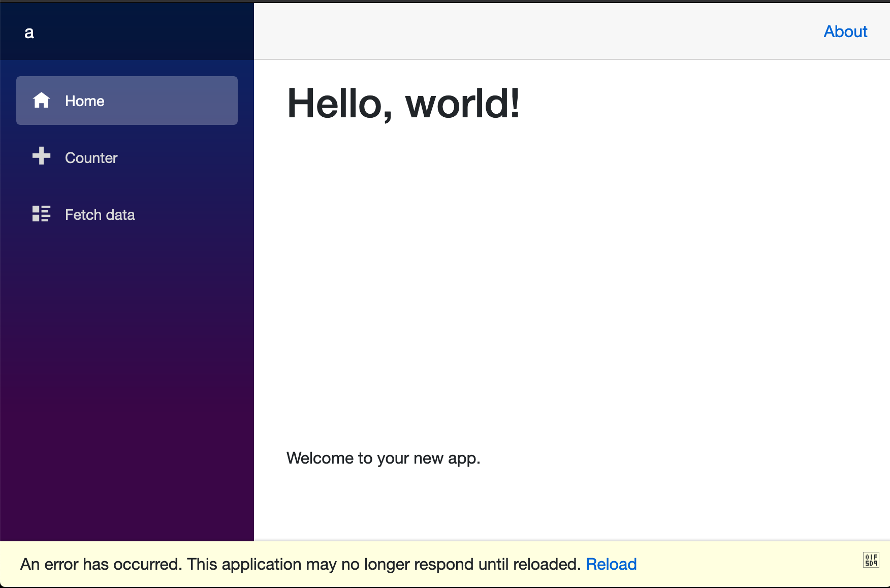Open the Home navigation item

pyautogui.click(x=127, y=101)
